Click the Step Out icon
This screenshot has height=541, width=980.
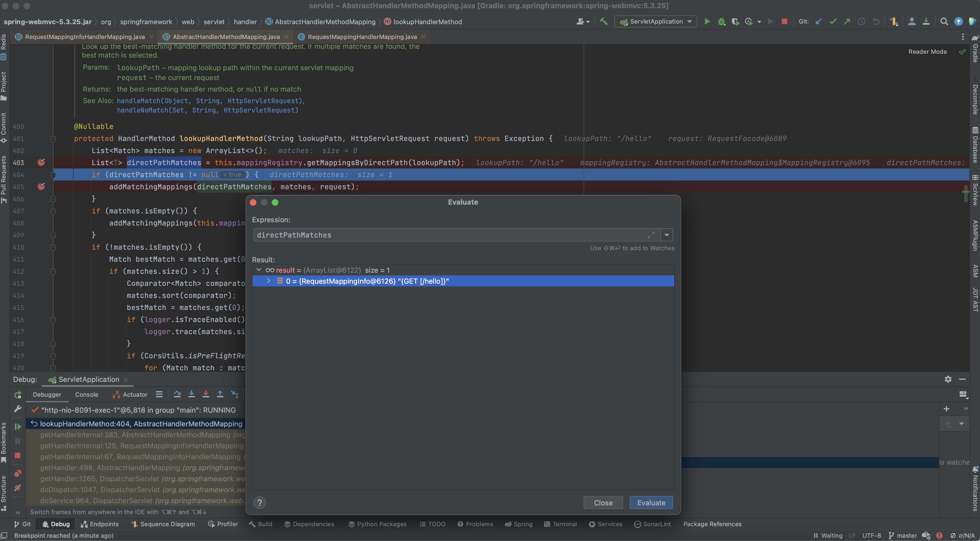tap(220, 394)
